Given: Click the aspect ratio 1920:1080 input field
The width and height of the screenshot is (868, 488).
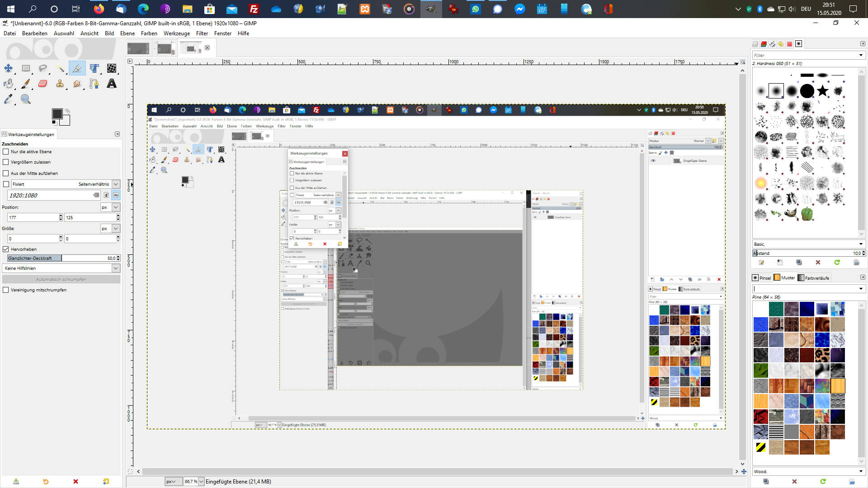Looking at the screenshot, I should click(50, 195).
